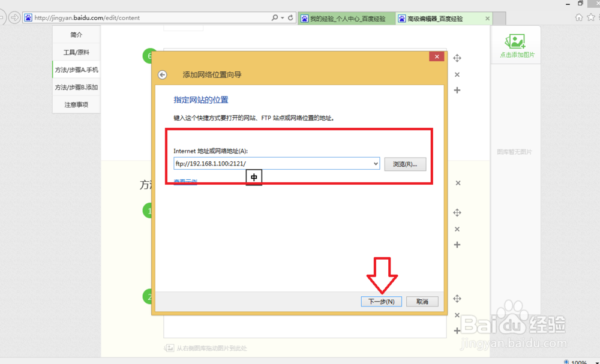
Task: Click the refresh icon in the address bar
Action: (291, 17)
